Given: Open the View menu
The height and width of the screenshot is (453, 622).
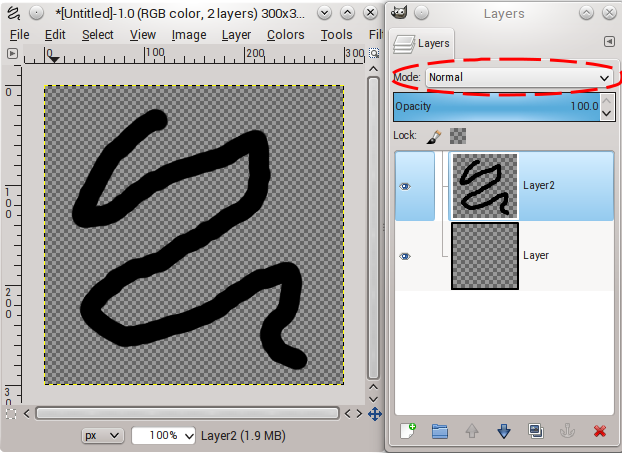Looking at the screenshot, I should pos(143,35).
